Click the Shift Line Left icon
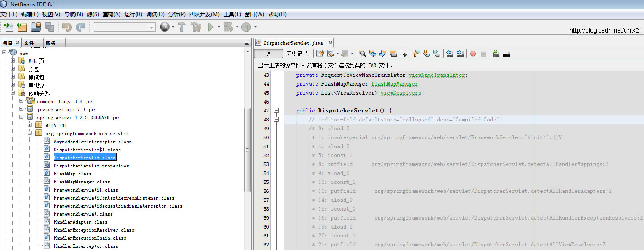The height and width of the screenshot is (250, 644). coord(450,54)
